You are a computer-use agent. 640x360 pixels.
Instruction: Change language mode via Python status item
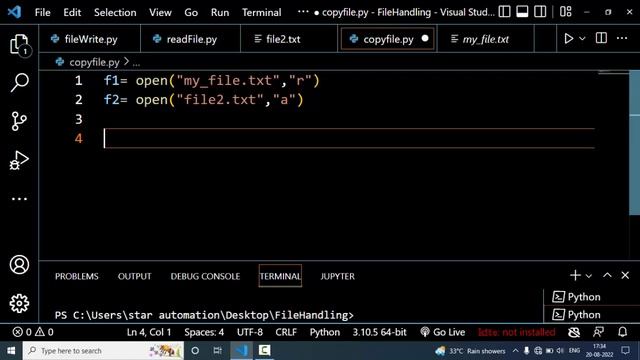click(324, 332)
